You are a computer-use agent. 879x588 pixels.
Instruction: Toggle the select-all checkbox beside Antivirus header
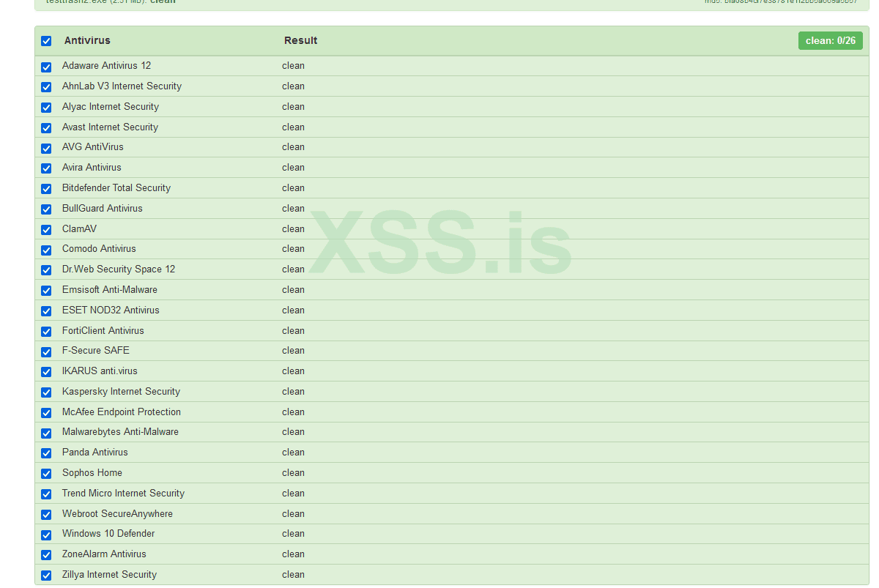tap(46, 41)
